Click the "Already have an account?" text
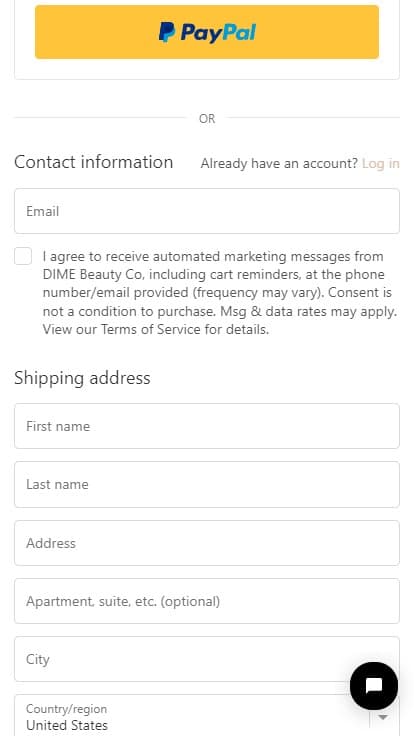Screen dimensions: 414x736 pos(279,163)
